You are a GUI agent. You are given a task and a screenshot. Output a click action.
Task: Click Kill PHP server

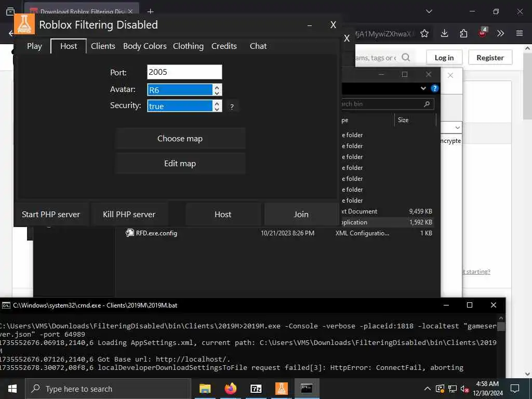pyautogui.click(x=129, y=215)
